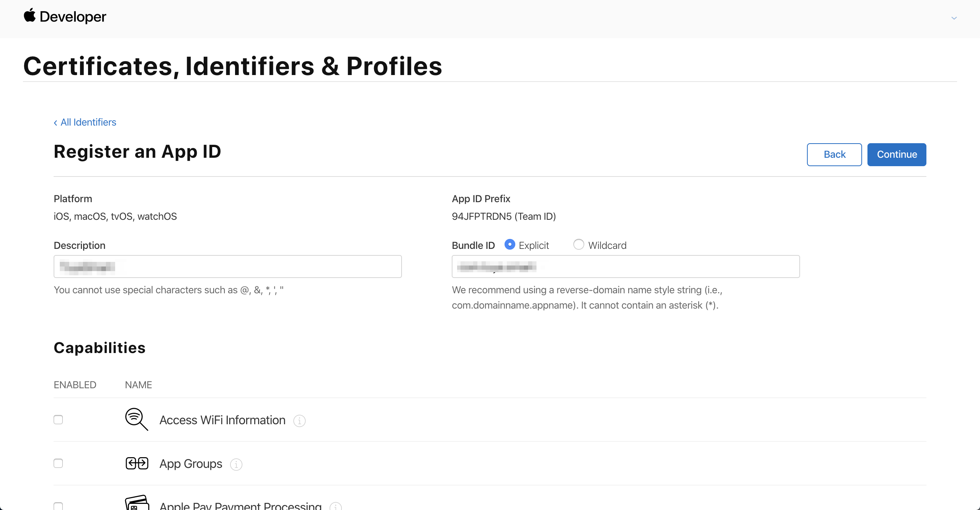Viewport: 980px width, 510px height.
Task: Select the Wildcard Bundle ID option
Action: tap(579, 245)
